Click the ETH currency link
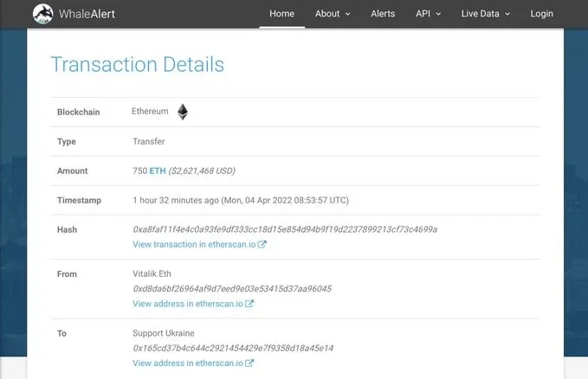This screenshot has width=588, height=379. click(158, 171)
